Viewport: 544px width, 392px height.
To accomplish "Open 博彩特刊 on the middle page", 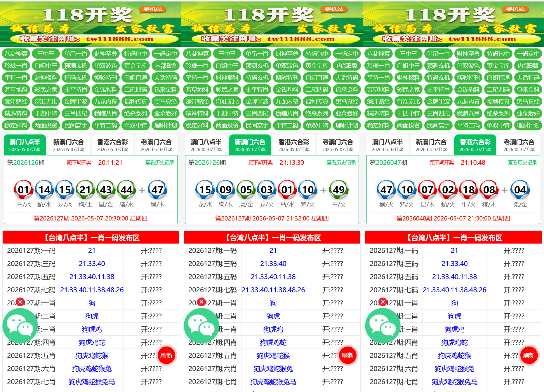I will point(287,78).
